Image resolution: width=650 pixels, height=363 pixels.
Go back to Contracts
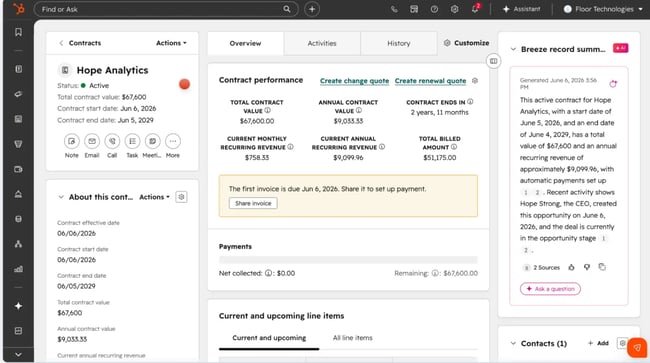(80, 43)
